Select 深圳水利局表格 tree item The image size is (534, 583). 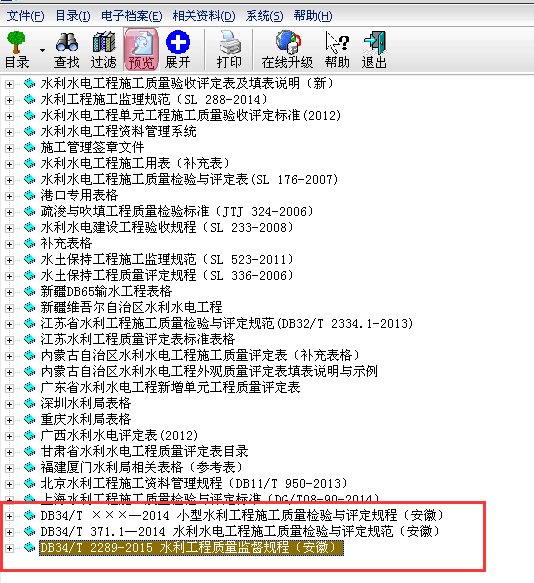[86, 403]
